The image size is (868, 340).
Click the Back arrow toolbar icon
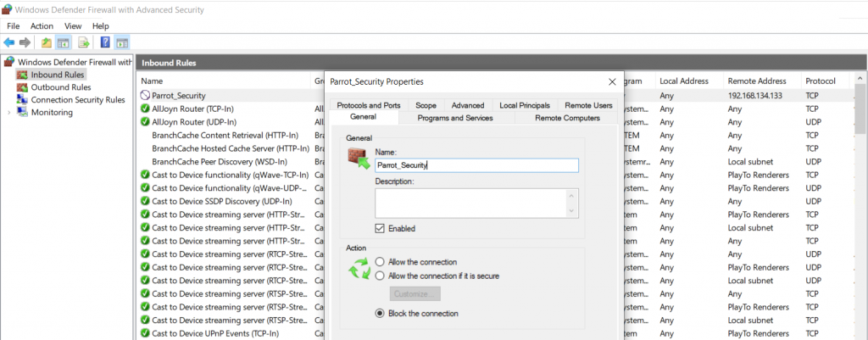pyautogui.click(x=8, y=42)
